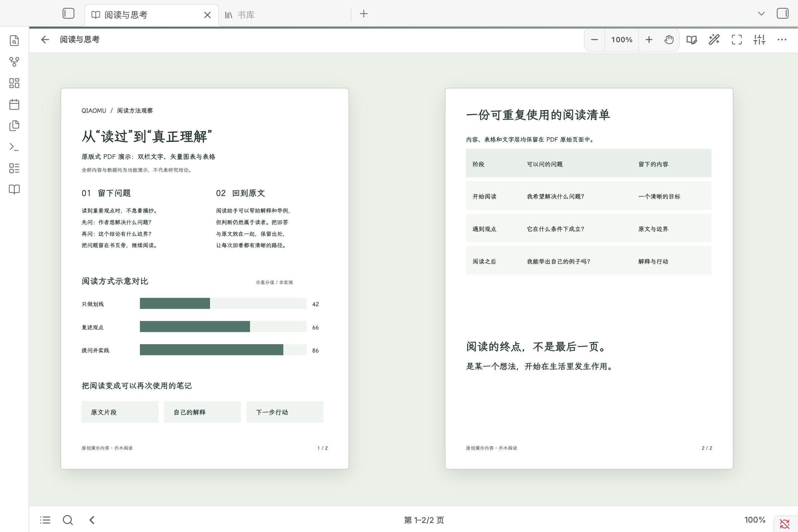Open the graph view icon
798x532 pixels.
point(14,62)
